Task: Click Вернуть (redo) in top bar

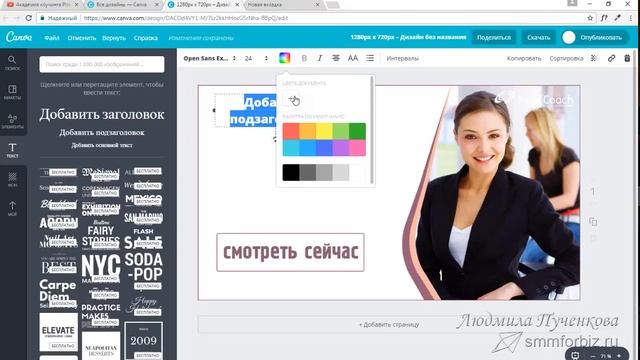Action: click(x=114, y=38)
